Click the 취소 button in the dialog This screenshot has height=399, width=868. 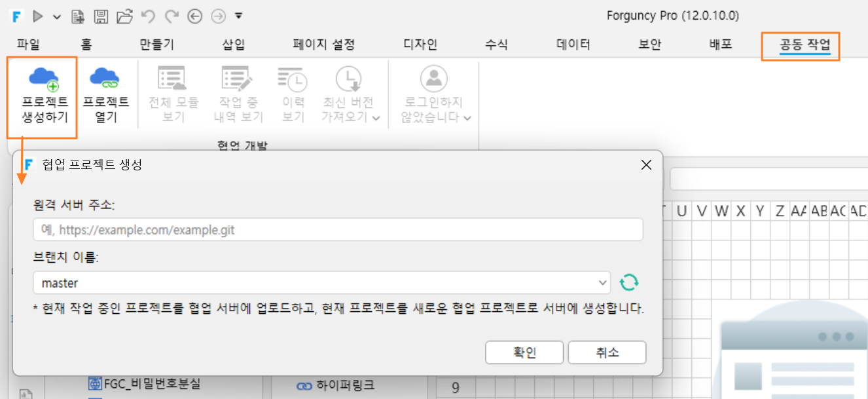(607, 352)
